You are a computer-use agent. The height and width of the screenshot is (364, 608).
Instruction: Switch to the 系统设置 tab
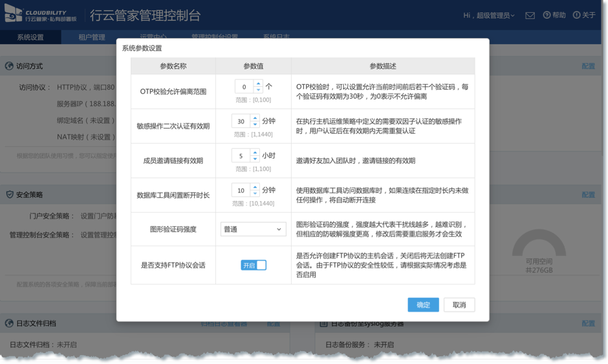pos(30,37)
